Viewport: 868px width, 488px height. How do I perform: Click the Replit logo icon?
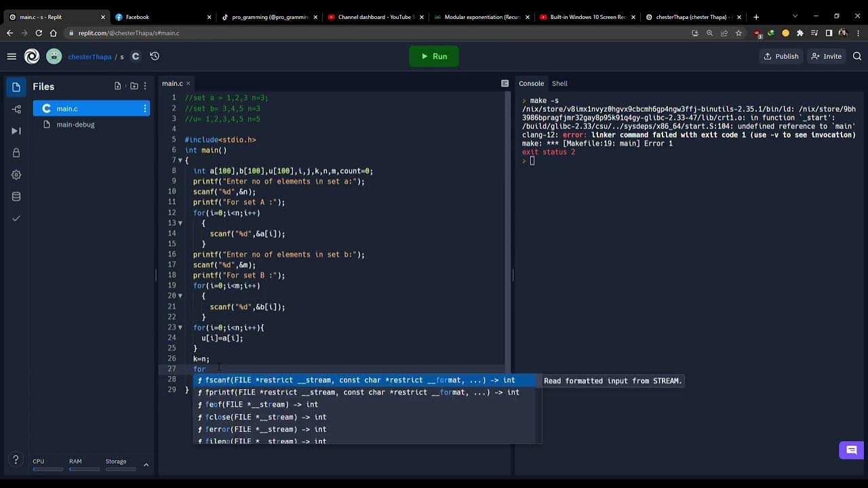pyautogui.click(x=32, y=56)
